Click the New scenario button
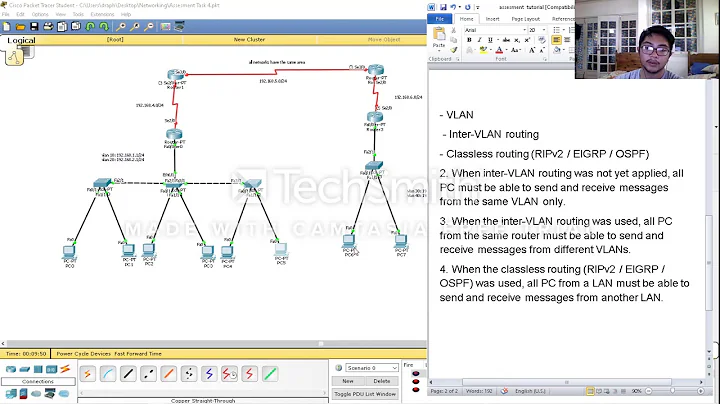 click(x=348, y=381)
